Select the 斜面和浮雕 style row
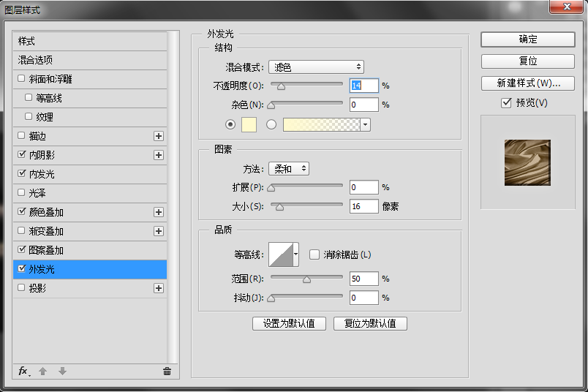This screenshot has height=392, width=588. click(90, 79)
